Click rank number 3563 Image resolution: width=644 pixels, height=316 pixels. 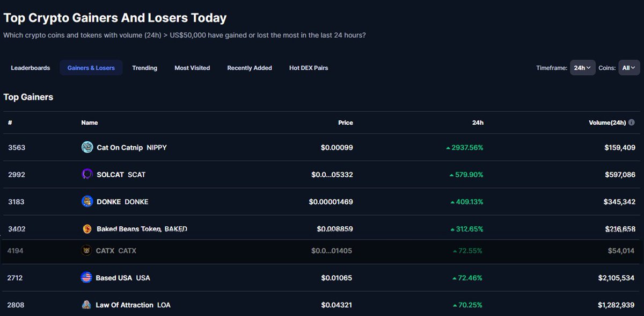point(17,147)
